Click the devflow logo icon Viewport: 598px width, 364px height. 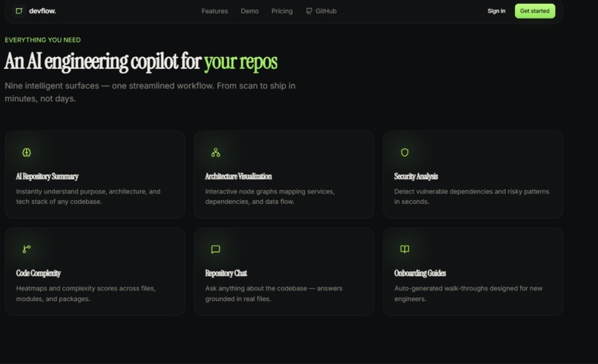[19, 11]
